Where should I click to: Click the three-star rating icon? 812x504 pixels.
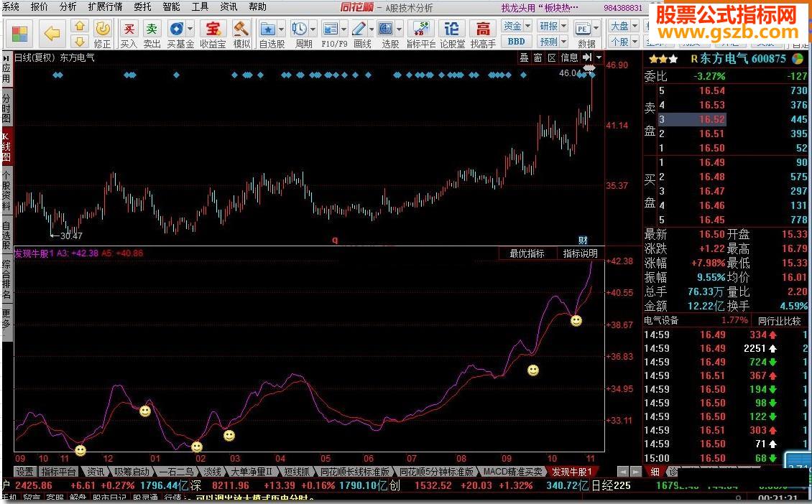(x=663, y=59)
